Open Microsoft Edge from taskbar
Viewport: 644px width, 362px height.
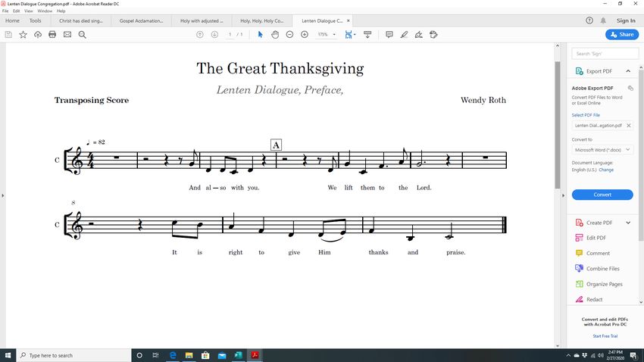click(x=173, y=355)
